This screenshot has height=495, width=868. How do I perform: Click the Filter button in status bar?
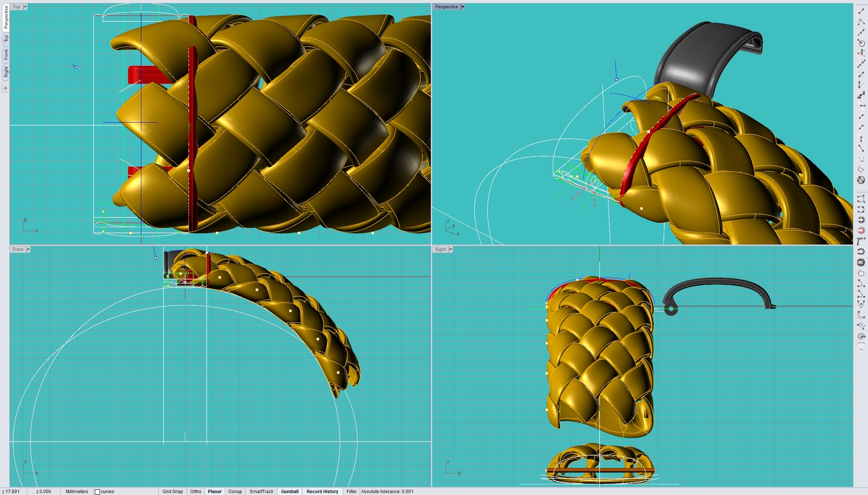pos(351,491)
